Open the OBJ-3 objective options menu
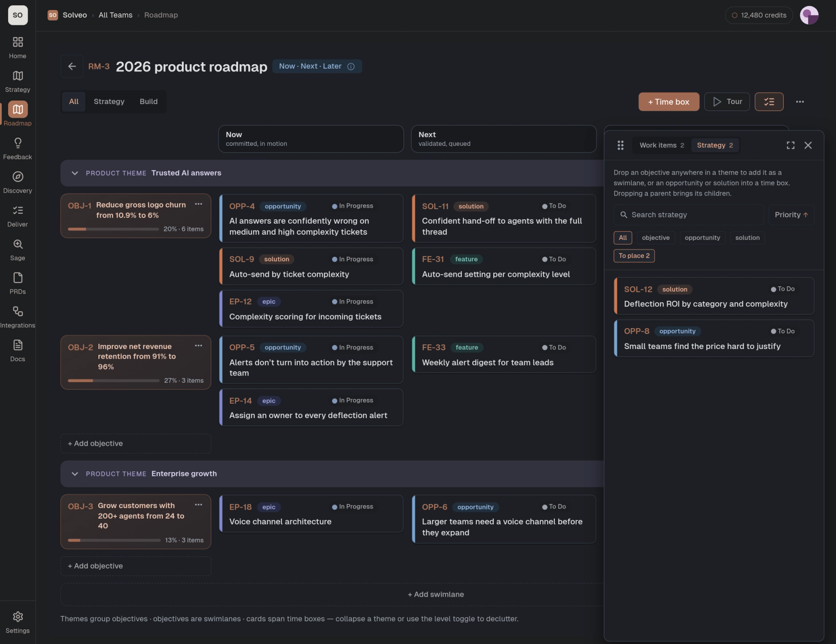Image resolution: width=836 pixels, height=644 pixels. click(199, 505)
